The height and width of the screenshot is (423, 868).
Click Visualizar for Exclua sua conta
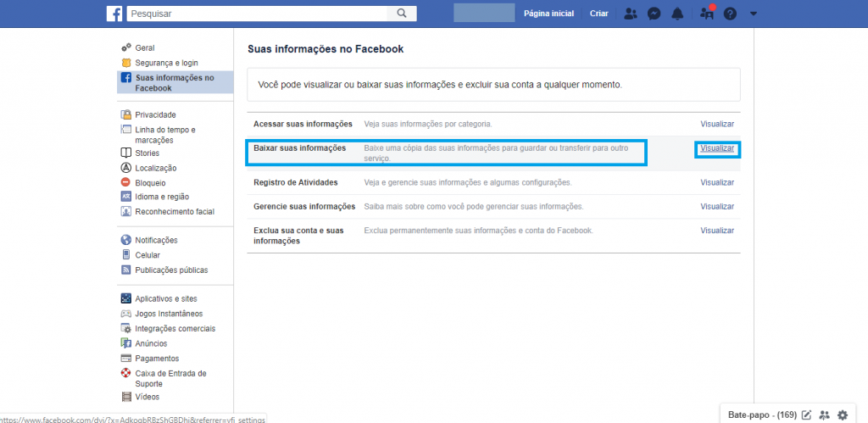click(717, 231)
